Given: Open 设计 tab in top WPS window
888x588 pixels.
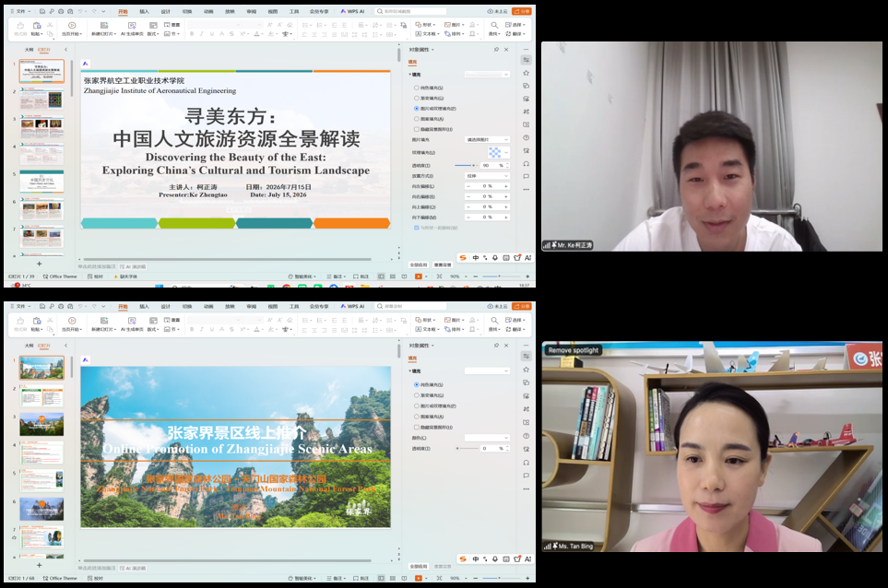Looking at the screenshot, I should tap(165, 11).
